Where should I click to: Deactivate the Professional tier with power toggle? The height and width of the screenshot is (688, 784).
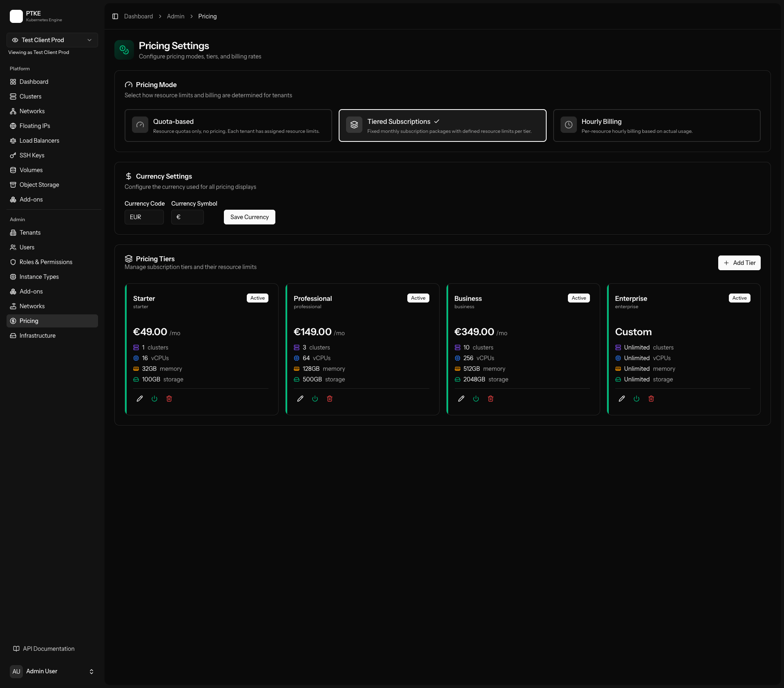(315, 399)
